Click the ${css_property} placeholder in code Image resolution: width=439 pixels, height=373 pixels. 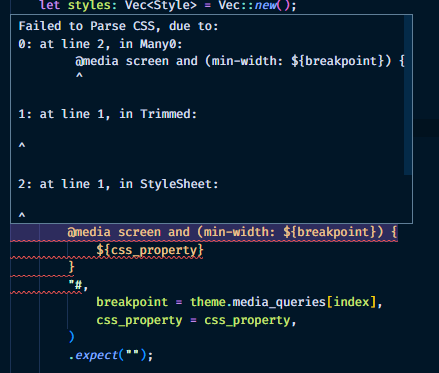pos(150,250)
